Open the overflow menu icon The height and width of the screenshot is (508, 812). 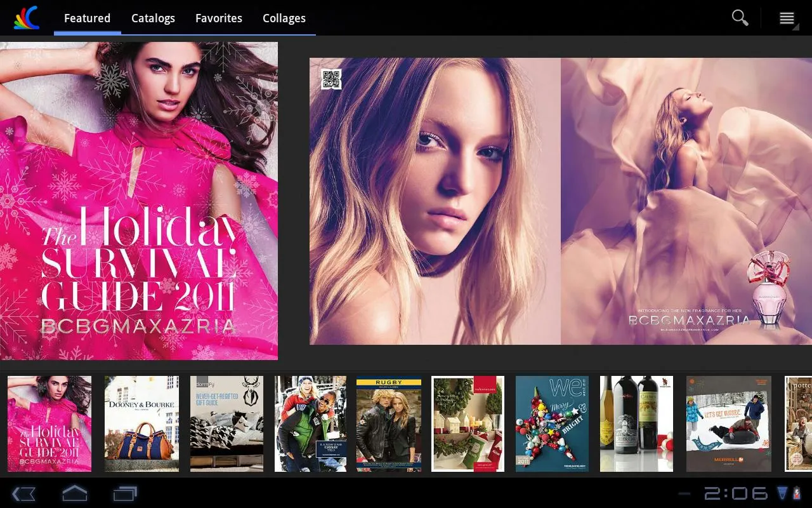coord(787,18)
